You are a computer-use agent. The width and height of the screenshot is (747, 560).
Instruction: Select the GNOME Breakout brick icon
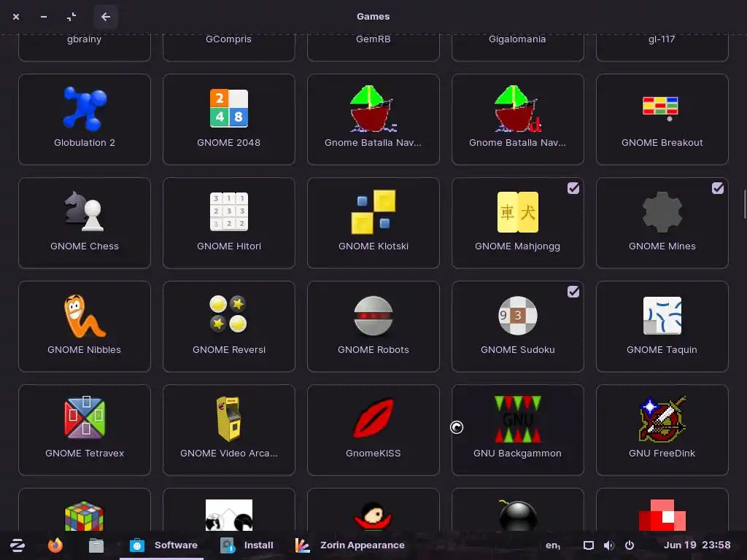(660, 108)
